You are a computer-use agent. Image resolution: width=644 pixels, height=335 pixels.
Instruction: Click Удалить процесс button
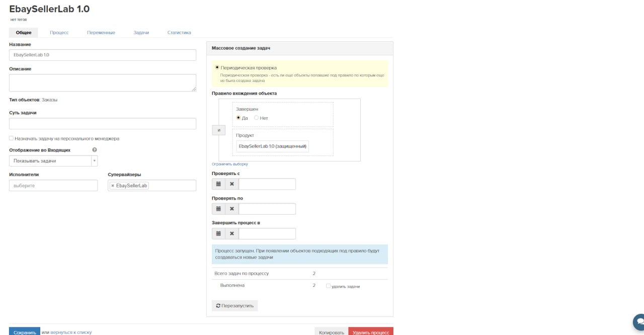(x=371, y=331)
